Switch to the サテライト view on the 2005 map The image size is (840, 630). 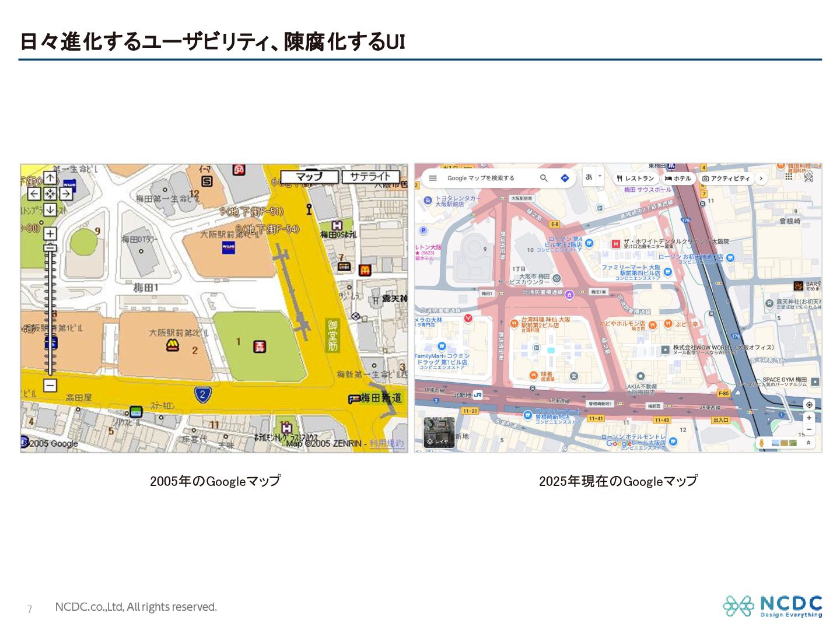coord(370,176)
